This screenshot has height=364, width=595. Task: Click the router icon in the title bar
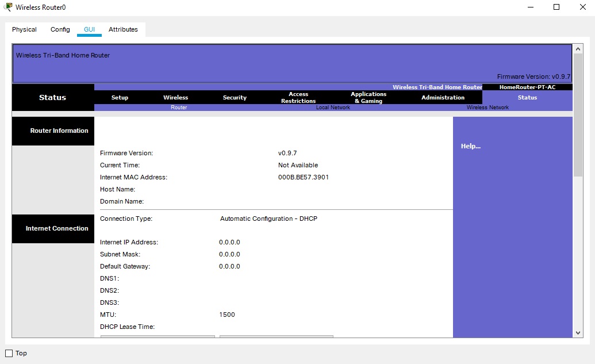7,7
